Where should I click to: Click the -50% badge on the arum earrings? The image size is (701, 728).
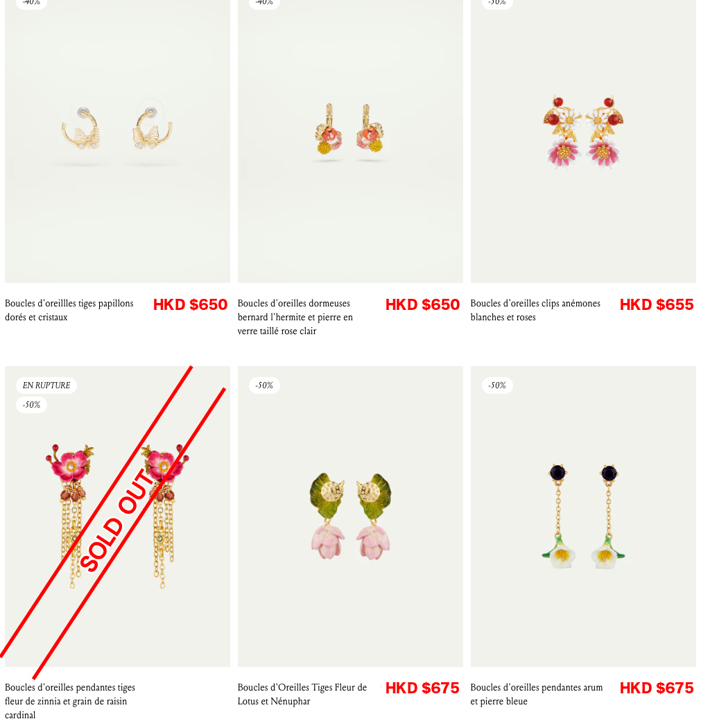[x=497, y=385]
